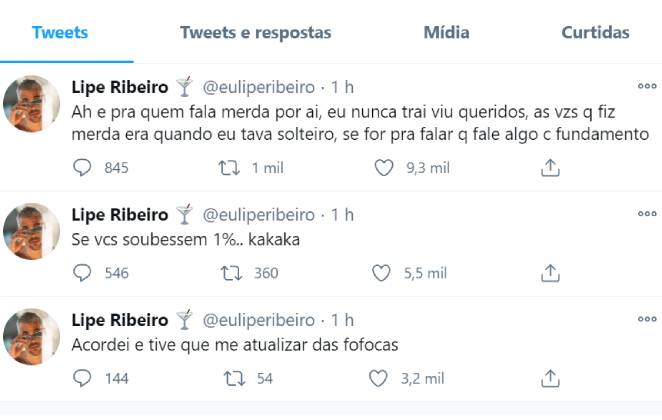Screen dimensions: 662x420
Task: Like the tweet with 3,2 mil likes
Action: click(378, 378)
